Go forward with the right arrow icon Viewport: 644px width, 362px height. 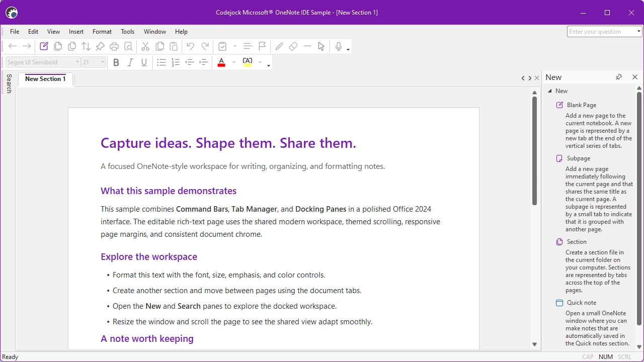point(27,47)
